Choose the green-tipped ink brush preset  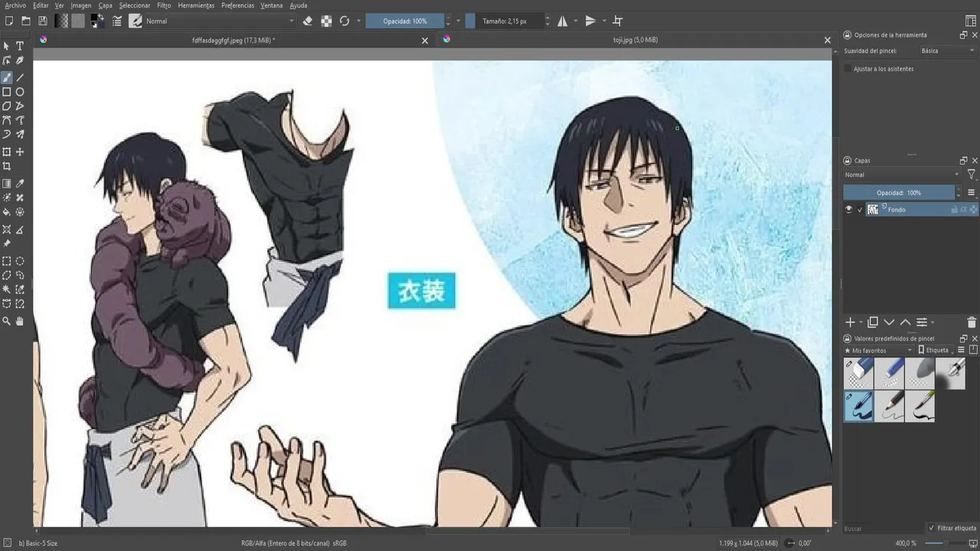(x=919, y=406)
